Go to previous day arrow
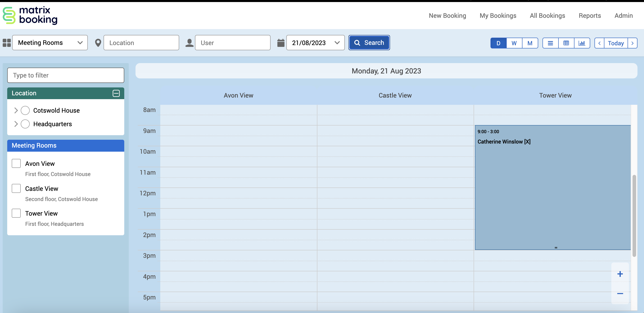The height and width of the screenshot is (313, 644). (x=599, y=43)
